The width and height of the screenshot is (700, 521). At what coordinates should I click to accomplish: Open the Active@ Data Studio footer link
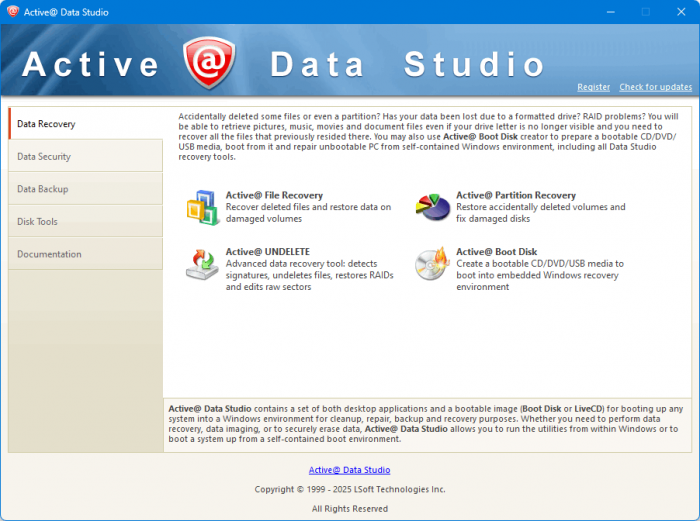click(350, 470)
